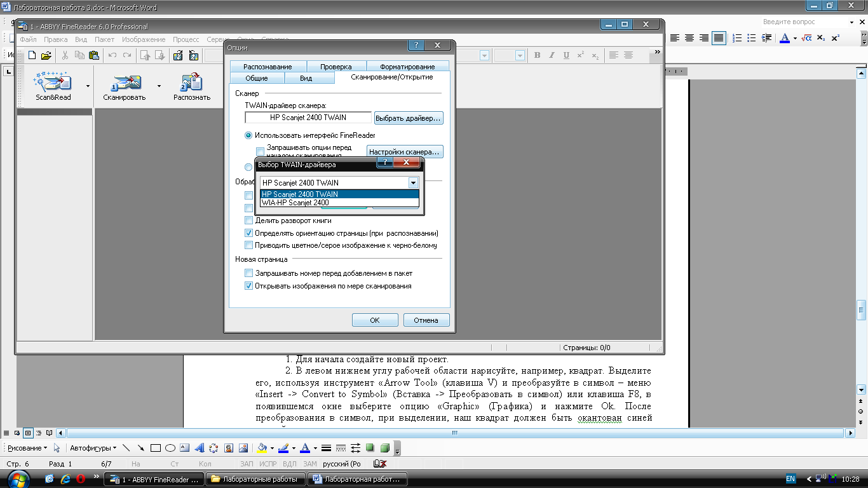Click Word's bulleted list icon
Viewport: 868px width, 488px height.
coord(752,38)
